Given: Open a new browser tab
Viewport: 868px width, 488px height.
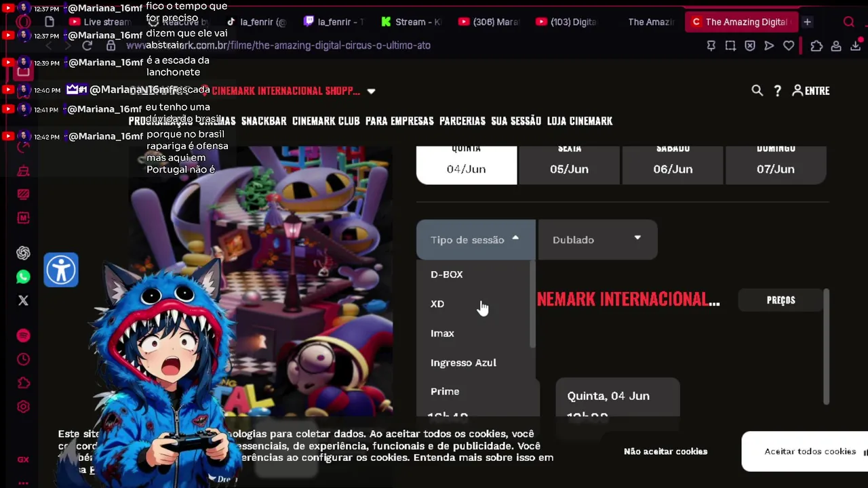Looking at the screenshot, I should click(807, 22).
